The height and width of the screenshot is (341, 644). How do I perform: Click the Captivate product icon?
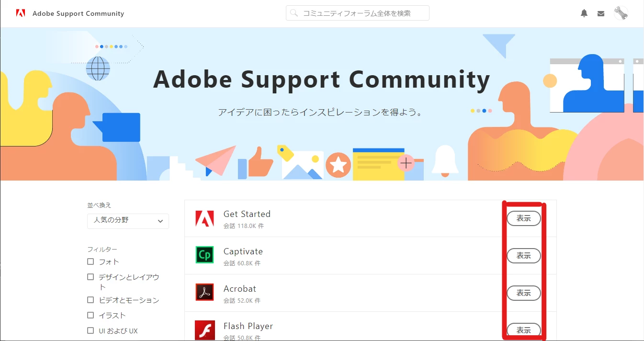pyautogui.click(x=205, y=255)
